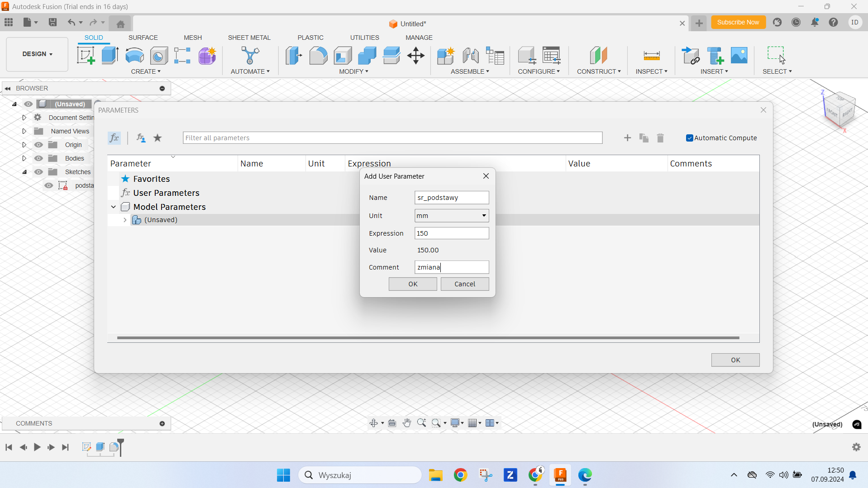The height and width of the screenshot is (488, 868).
Task: Switch to the UTILITIES tab
Action: point(365,38)
